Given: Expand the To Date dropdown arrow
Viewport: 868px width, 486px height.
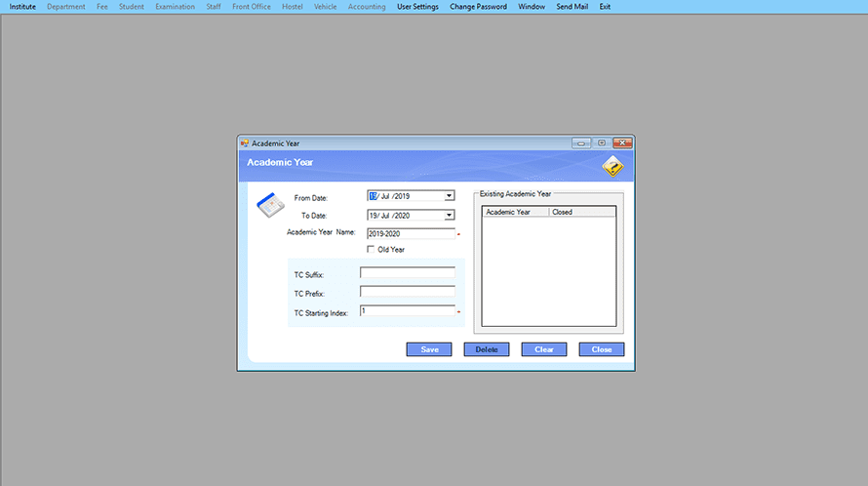Looking at the screenshot, I should tap(449, 215).
